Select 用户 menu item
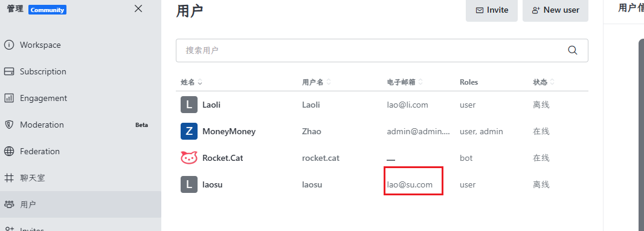 [80, 204]
